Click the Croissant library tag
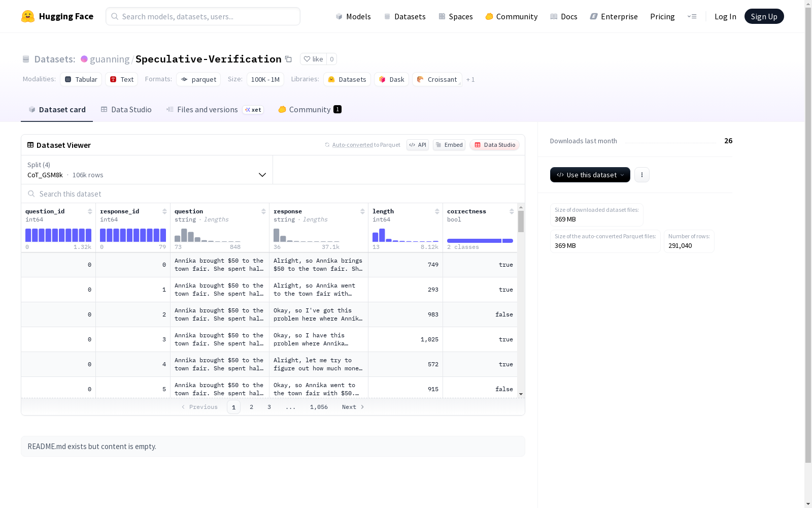This screenshot has height=508, width=812. 437,79
